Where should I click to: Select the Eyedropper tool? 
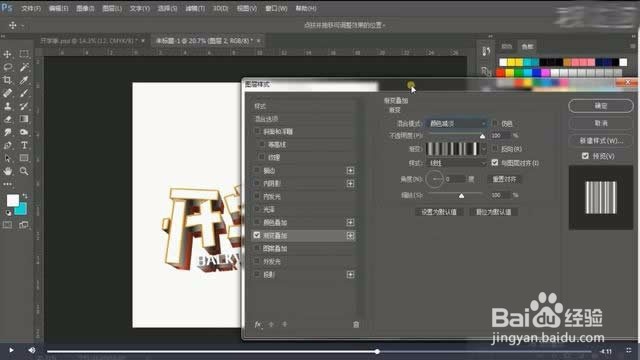point(24,80)
